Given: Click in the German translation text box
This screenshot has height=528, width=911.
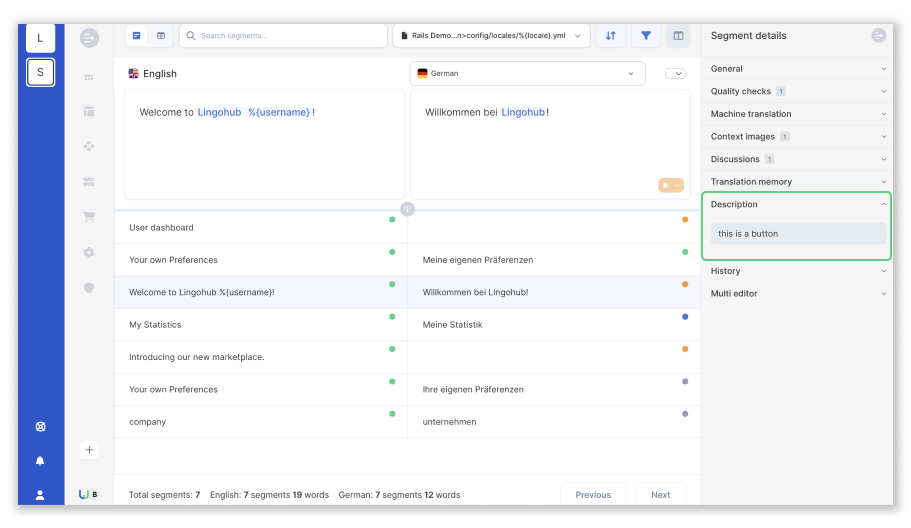Looking at the screenshot, I should point(550,144).
